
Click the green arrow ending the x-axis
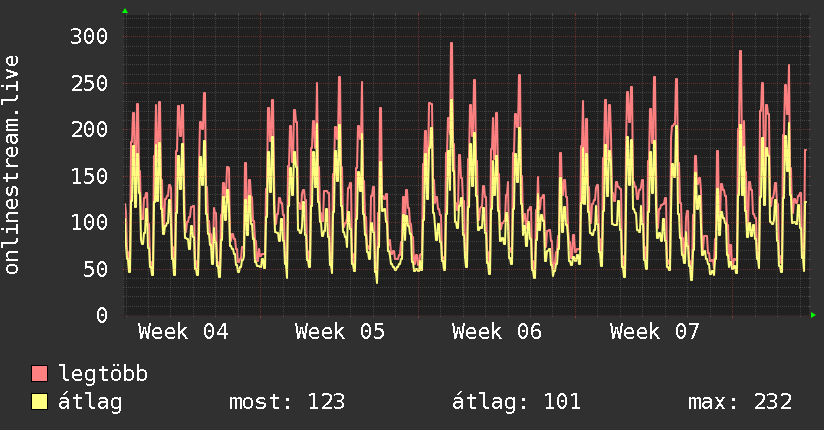(814, 315)
